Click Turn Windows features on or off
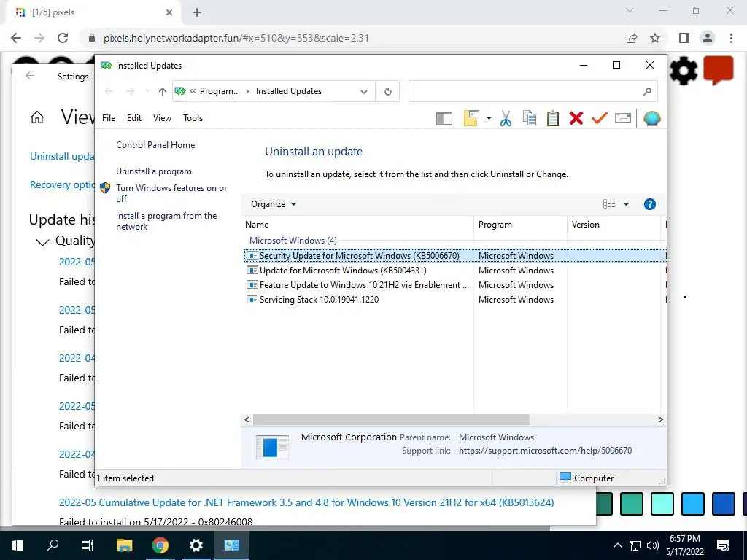 [x=171, y=193]
